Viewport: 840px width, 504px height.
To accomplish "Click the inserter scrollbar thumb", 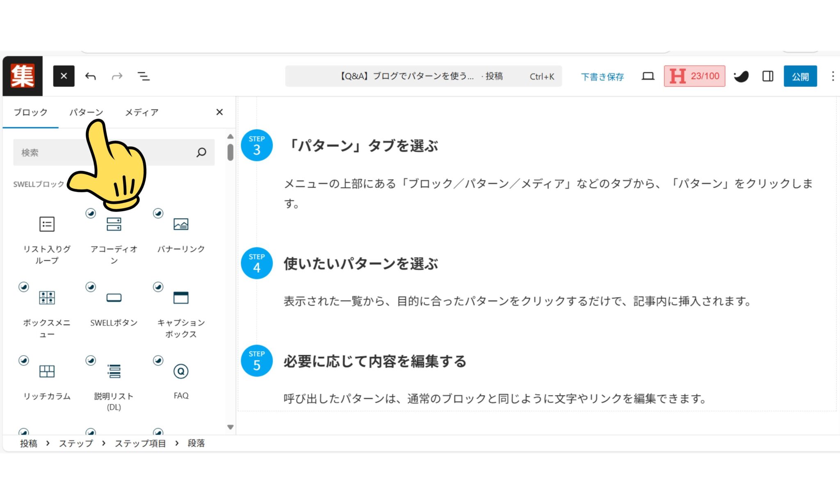I will (x=231, y=152).
